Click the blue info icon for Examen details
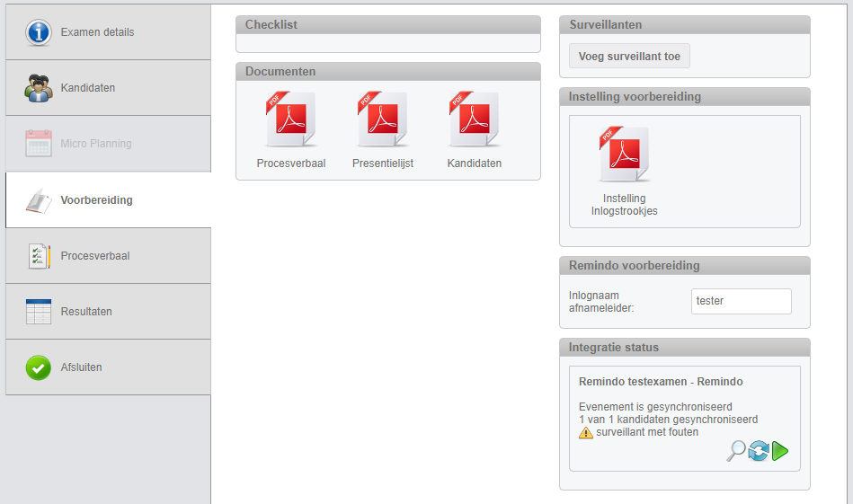Viewport: 853px width, 504px height. click(x=39, y=32)
